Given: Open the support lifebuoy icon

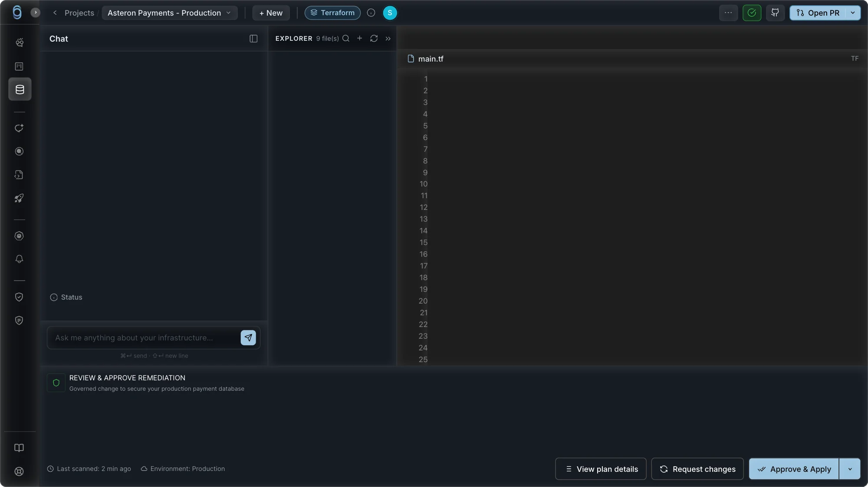Looking at the screenshot, I should click(x=19, y=471).
